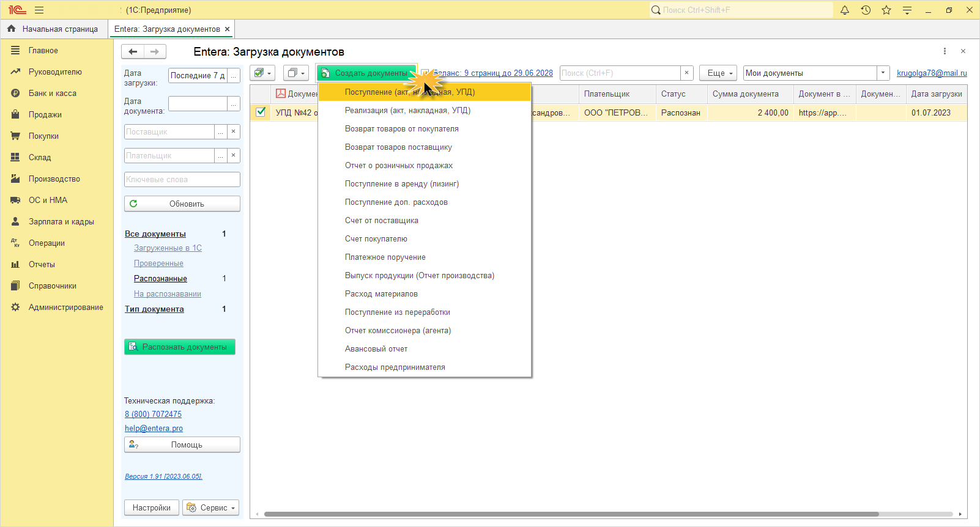Open the form's three-dot more menu
This screenshot has width=980, height=527.
[x=945, y=51]
